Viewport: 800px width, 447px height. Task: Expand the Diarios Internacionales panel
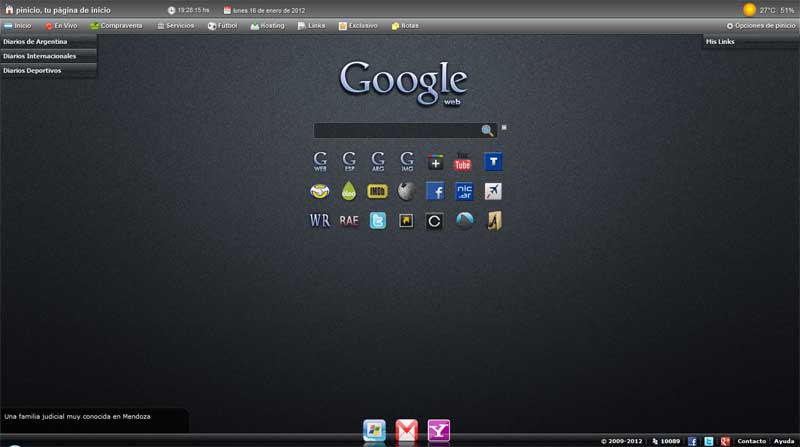(x=48, y=56)
